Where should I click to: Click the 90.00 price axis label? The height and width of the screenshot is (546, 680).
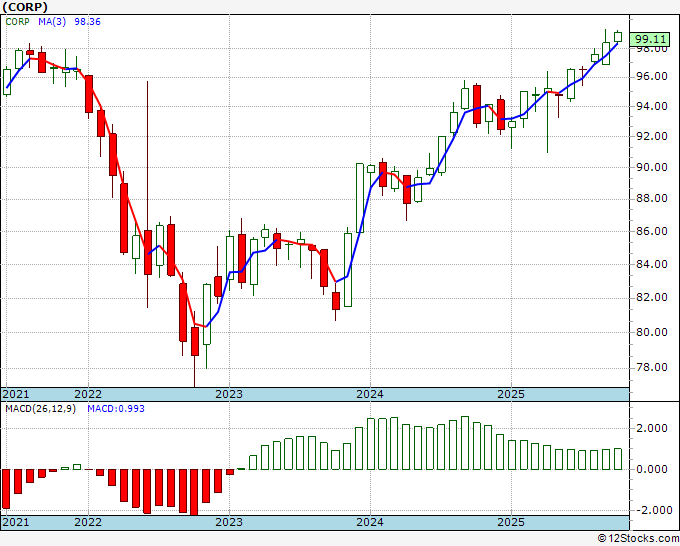654,167
